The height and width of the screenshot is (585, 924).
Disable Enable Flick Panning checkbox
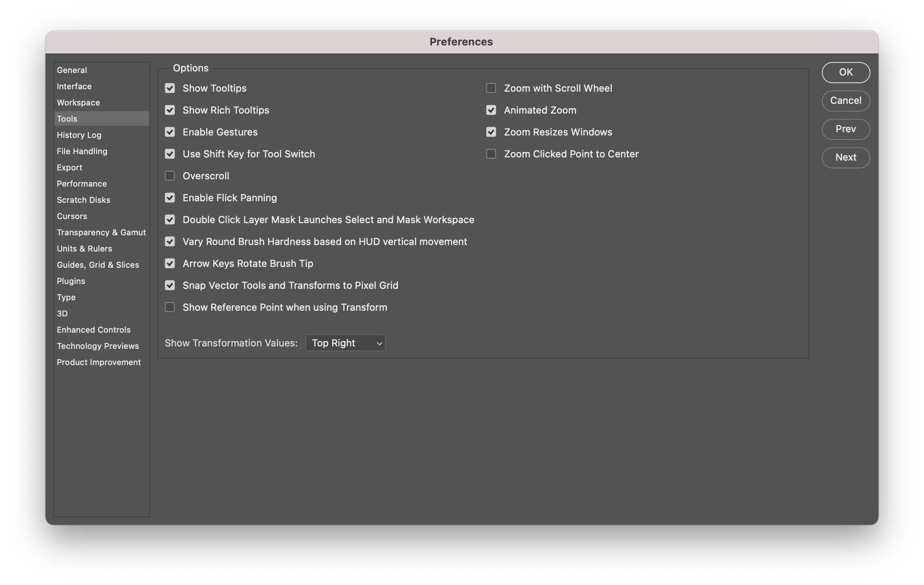pos(170,198)
